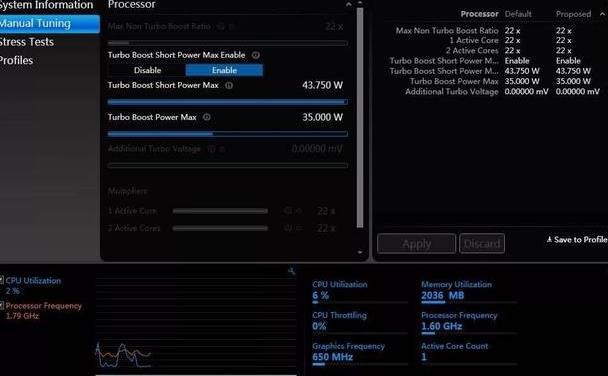
Task: Click the Max Non Turbo Boost Ratio slider
Action: coord(228,43)
